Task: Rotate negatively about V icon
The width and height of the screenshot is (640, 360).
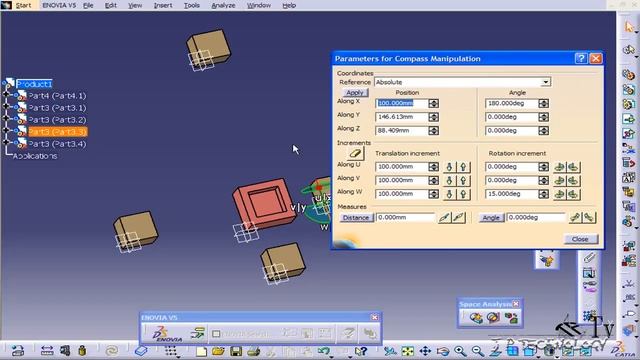Action: 560,180
